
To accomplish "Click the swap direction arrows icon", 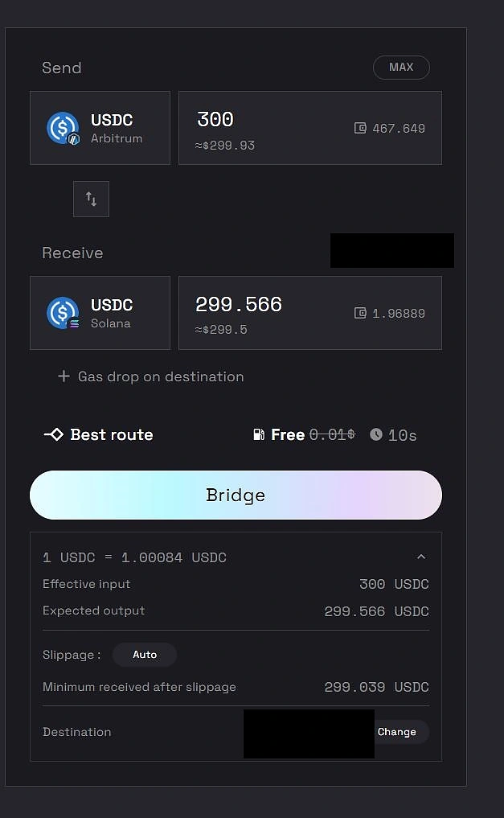I will (x=91, y=199).
